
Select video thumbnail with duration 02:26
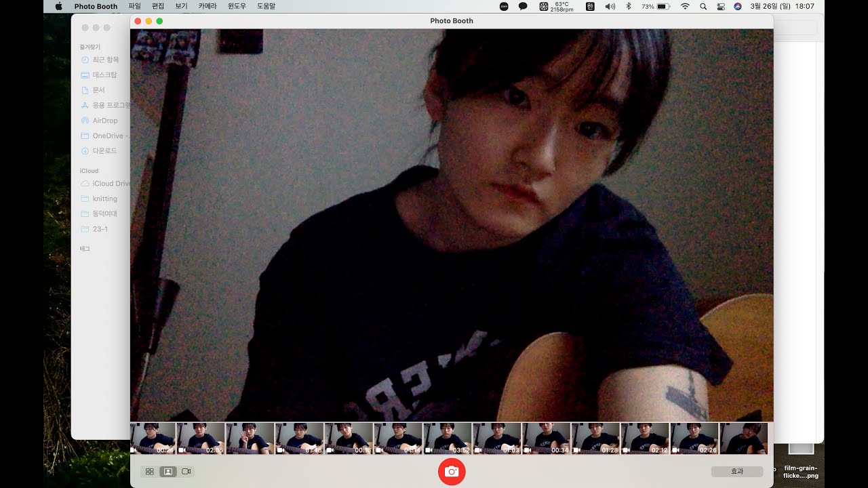694,439
